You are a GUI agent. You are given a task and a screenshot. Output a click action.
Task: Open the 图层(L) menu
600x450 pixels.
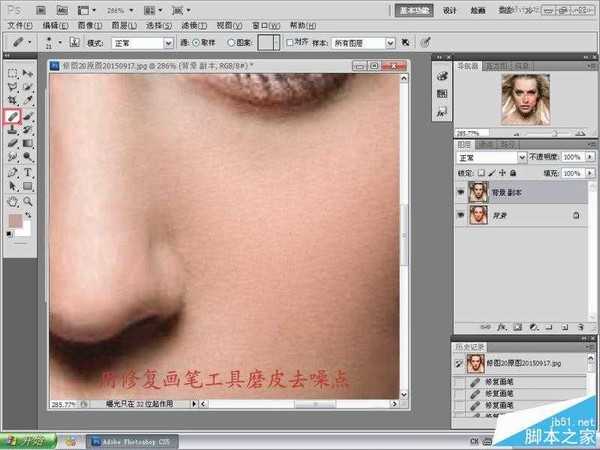coord(124,26)
